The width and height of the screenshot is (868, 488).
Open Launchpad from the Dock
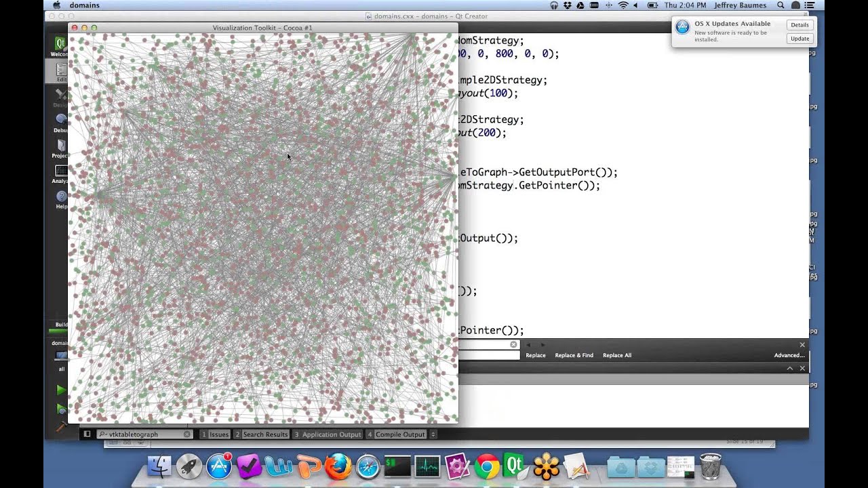pyautogui.click(x=189, y=466)
